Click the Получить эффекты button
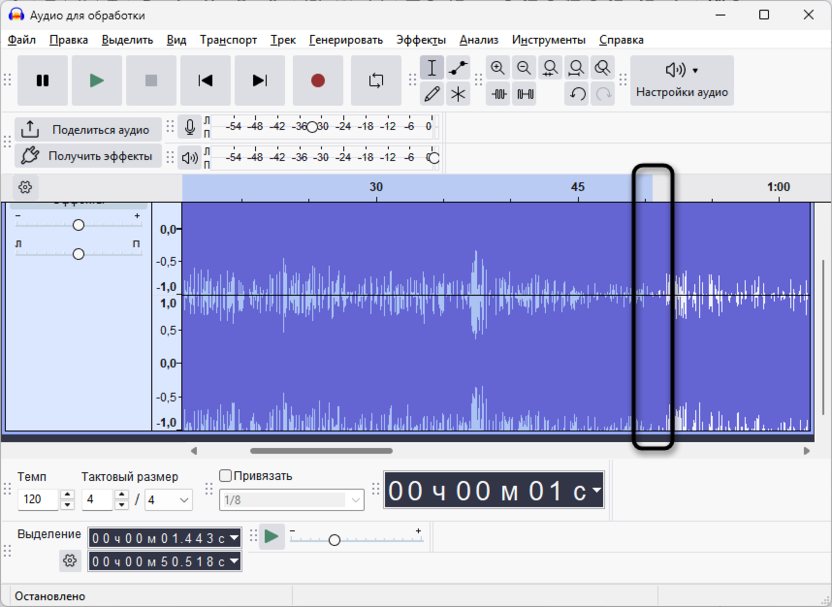This screenshot has width=832, height=607. [x=88, y=156]
